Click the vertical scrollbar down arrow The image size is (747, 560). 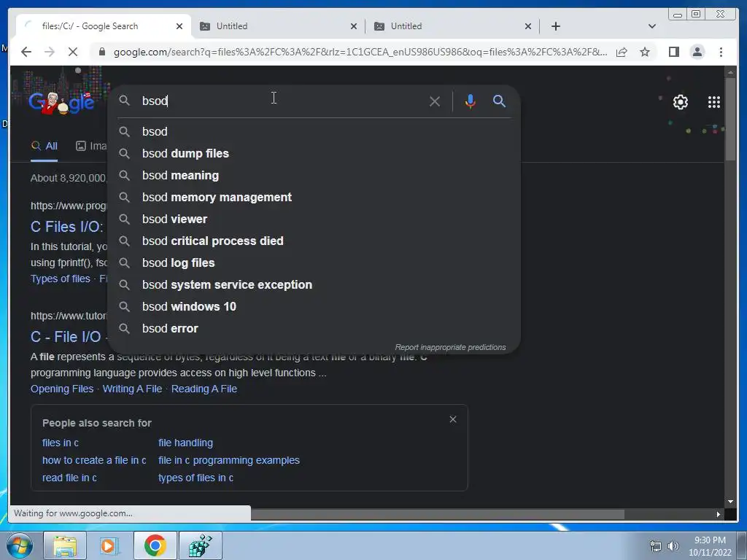click(730, 502)
